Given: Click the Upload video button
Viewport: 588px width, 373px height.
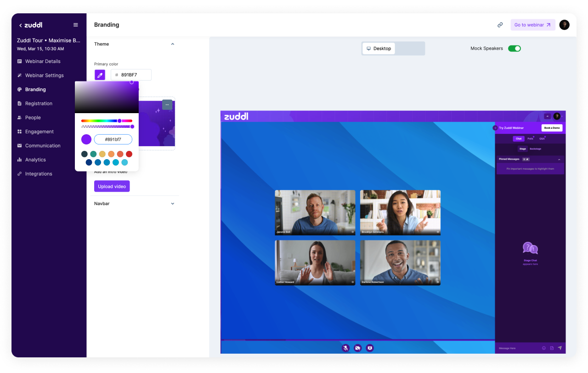Looking at the screenshot, I should click(x=112, y=186).
